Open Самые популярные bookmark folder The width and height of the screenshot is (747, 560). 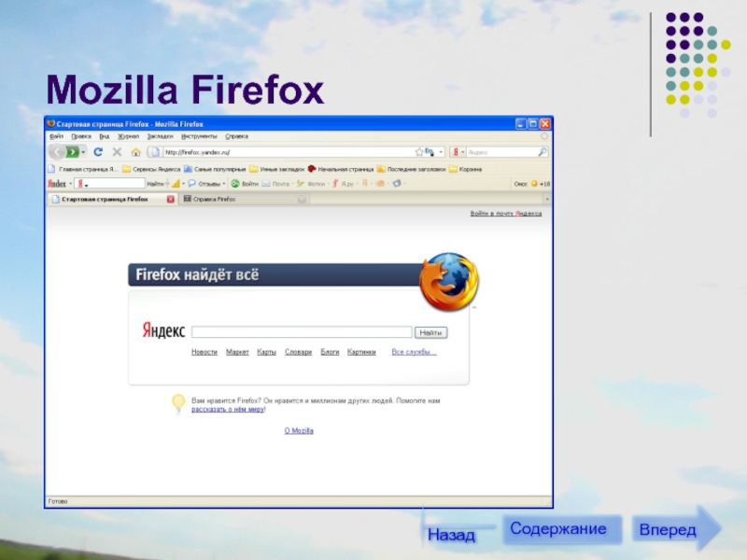click(x=215, y=169)
